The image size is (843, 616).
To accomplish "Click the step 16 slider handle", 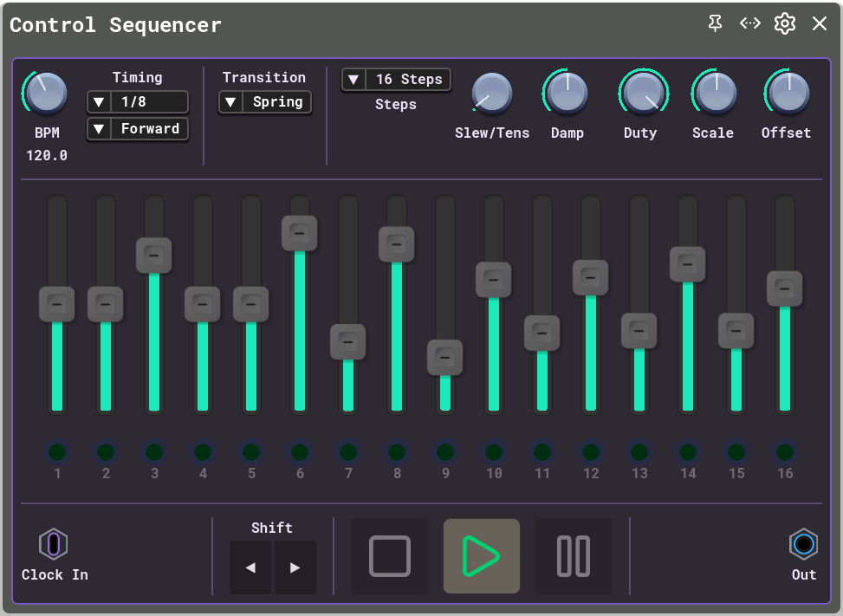I will click(784, 289).
